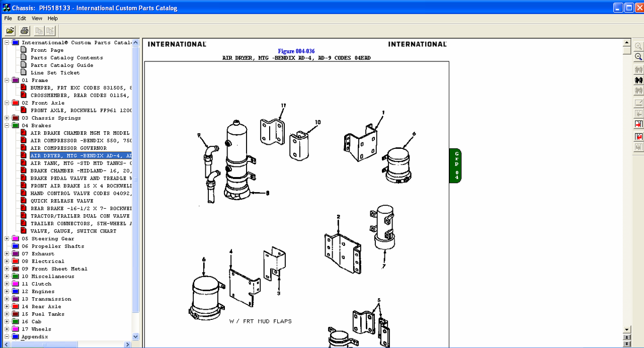644x348 pixels.
Task: Click the zoom in magnifier icon
Action: (x=638, y=46)
